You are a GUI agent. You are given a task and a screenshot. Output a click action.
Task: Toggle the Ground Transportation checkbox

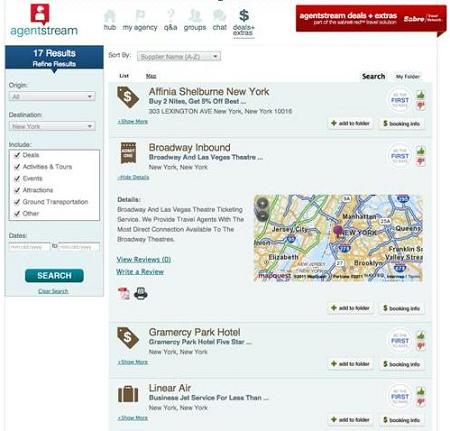[x=17, y=202]
